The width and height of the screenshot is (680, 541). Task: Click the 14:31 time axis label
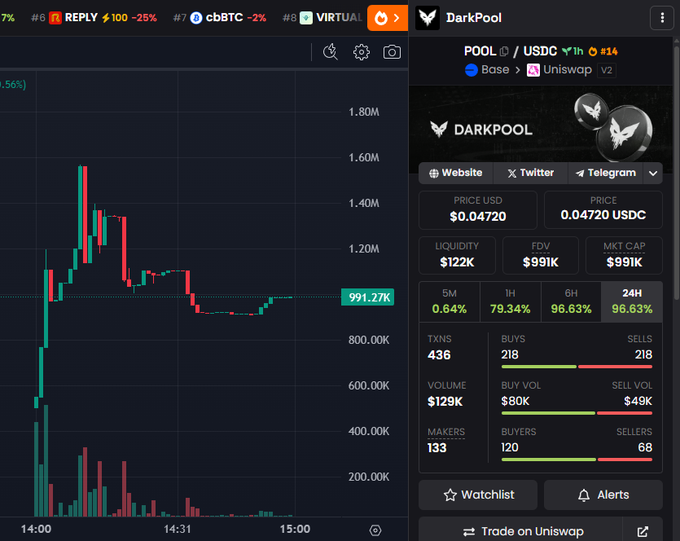pyautogui.click(x=177, y=529)
